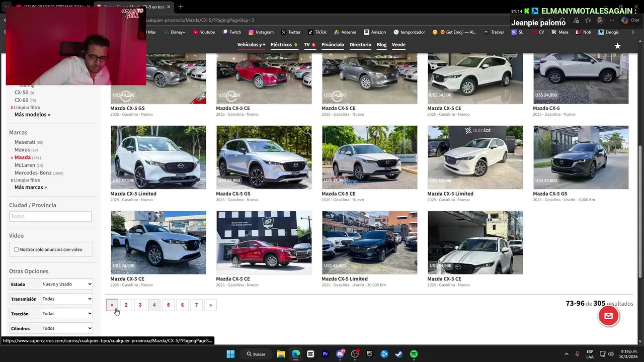Open CapCut from the taskbar
The height and width of the screenshot is (362, 644).
pos(310,354)
